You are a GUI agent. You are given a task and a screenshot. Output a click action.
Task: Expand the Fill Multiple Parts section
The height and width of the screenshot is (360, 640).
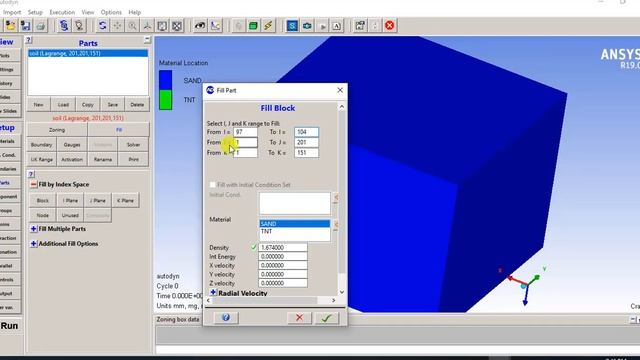33,229
